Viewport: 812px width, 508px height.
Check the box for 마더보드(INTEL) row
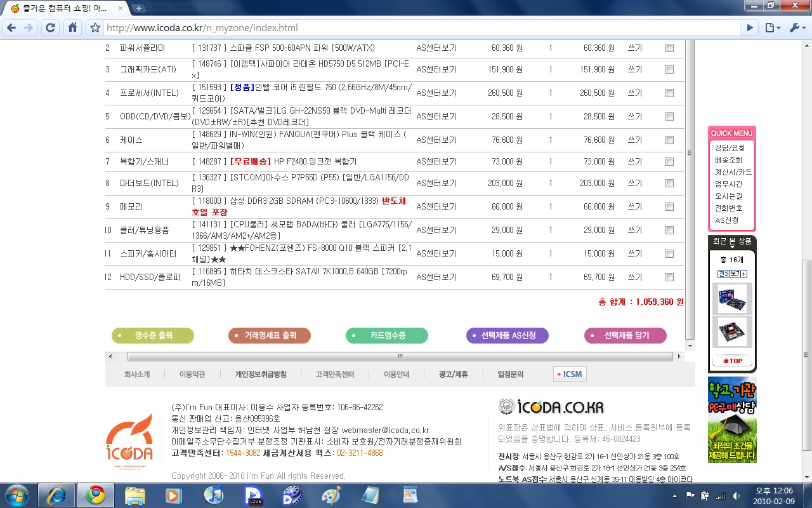tap(669, 183)
